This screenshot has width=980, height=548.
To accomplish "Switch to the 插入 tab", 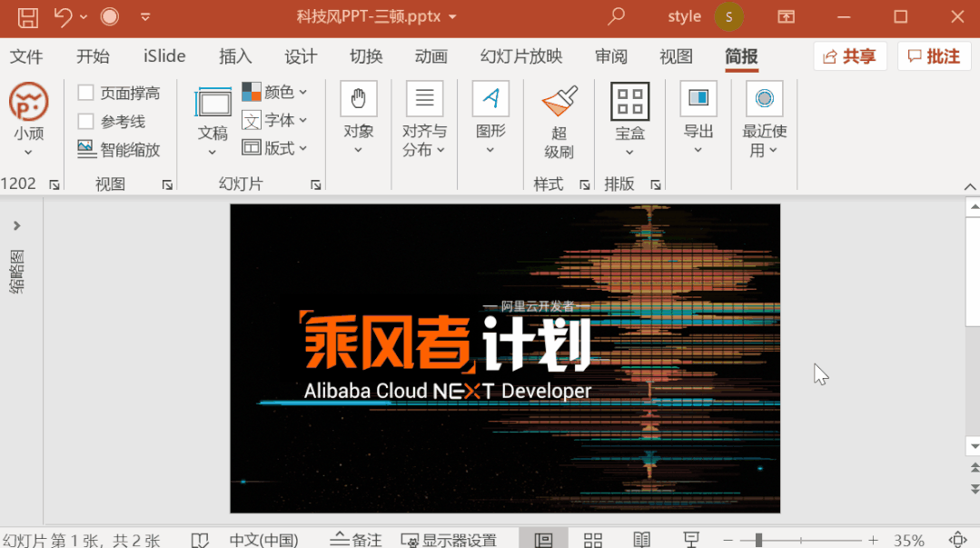I will 235,56.
